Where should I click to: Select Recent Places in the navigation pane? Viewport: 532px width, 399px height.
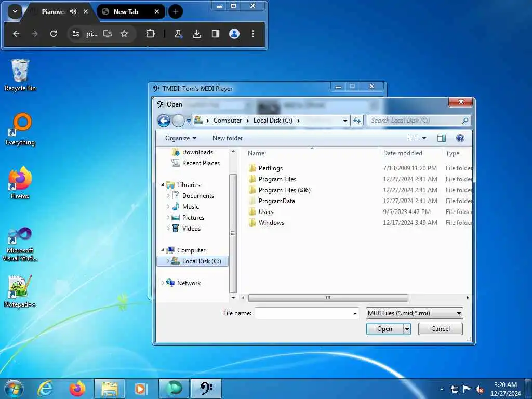pos(201,163)
